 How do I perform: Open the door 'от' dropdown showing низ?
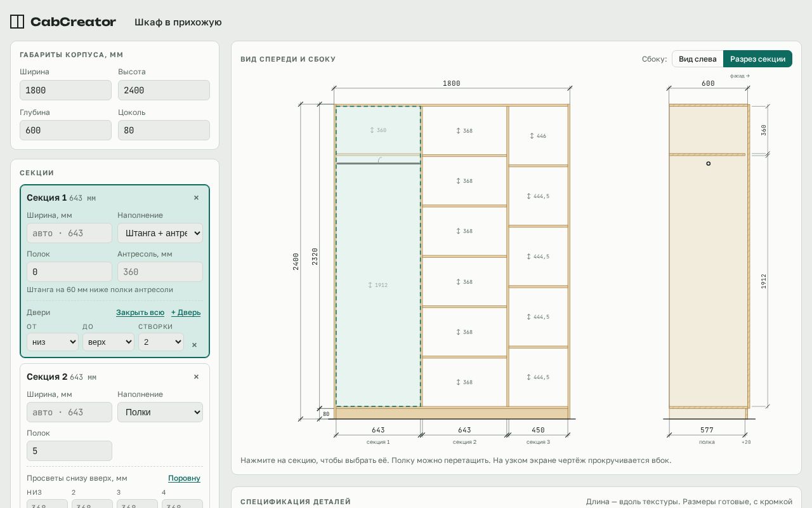53,342
